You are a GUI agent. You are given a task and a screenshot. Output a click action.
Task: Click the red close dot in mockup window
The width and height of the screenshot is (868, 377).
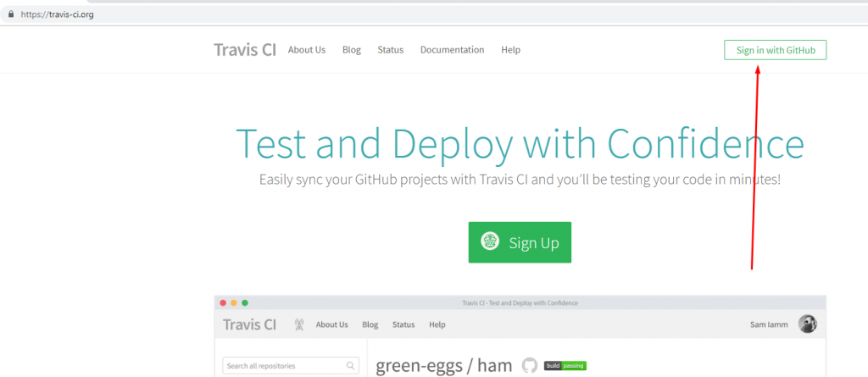coord(223,302)
